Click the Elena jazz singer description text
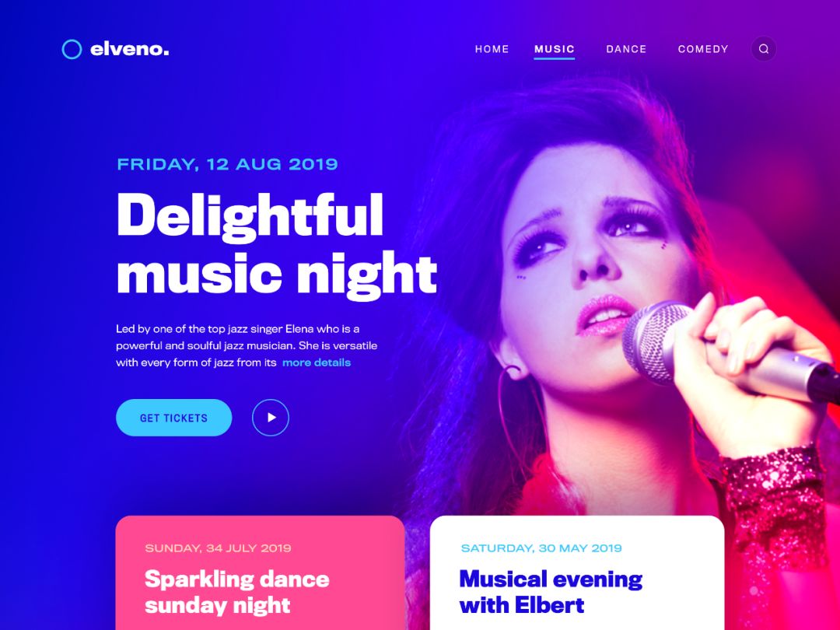 tap(247, 345)
